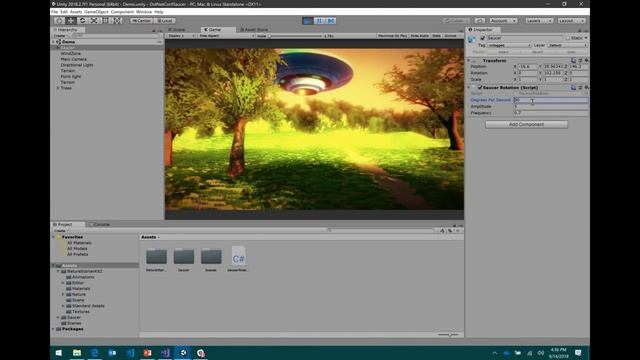Screen dimensions: 640x360
Task: Click the Add Component button
Action: [527, 124]
